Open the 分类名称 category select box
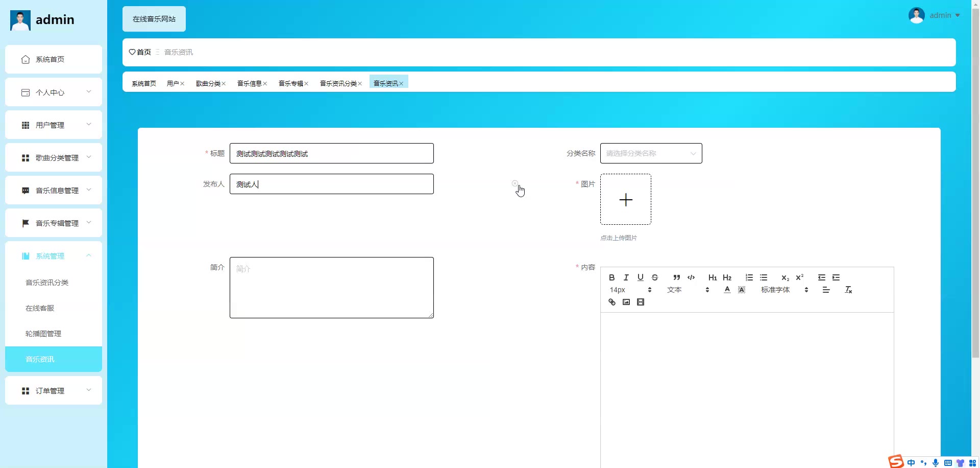This screenshot has width=980, height=468. click(651, 153)
